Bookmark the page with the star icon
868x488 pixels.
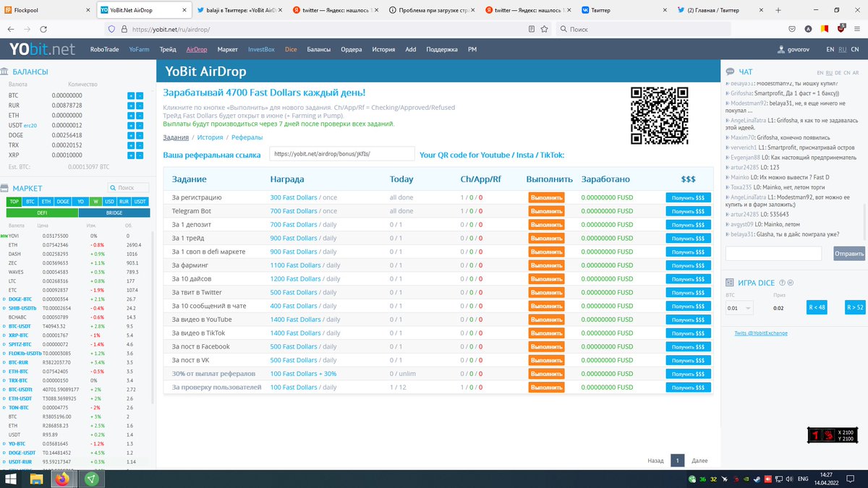tap(544, 29)
